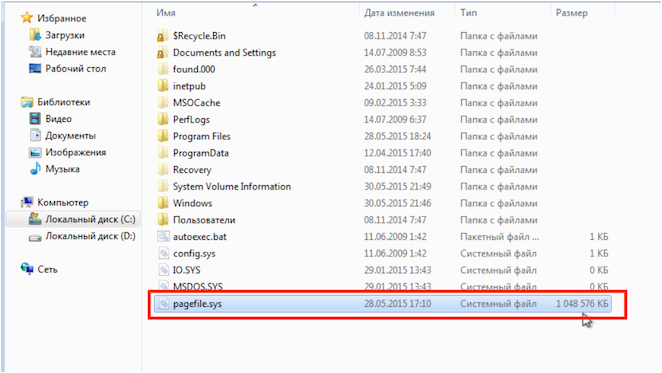Image resolution: width=662 pixels, height=373 pixels.
Task: Click the MSOCache folder icon
Action: [x=163, y=103]
